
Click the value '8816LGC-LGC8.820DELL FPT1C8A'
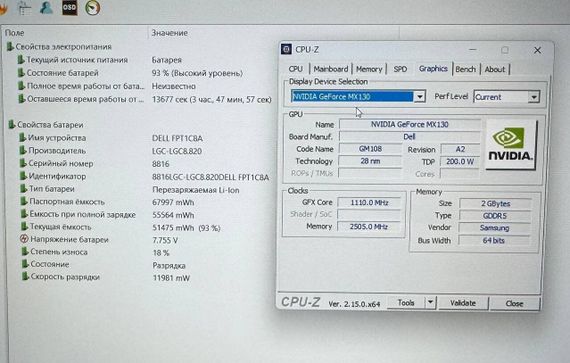pyautogui.click(x=210, y=177)
